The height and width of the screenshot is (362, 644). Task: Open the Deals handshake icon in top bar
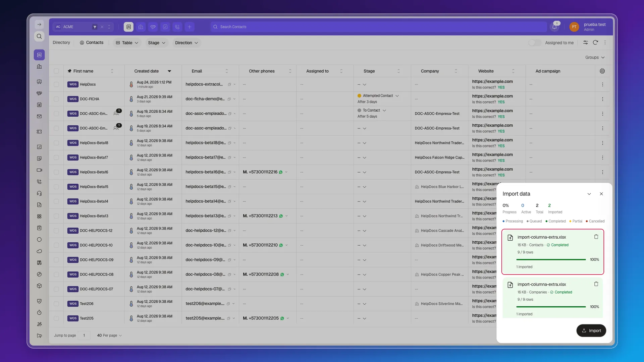point(153,27)
